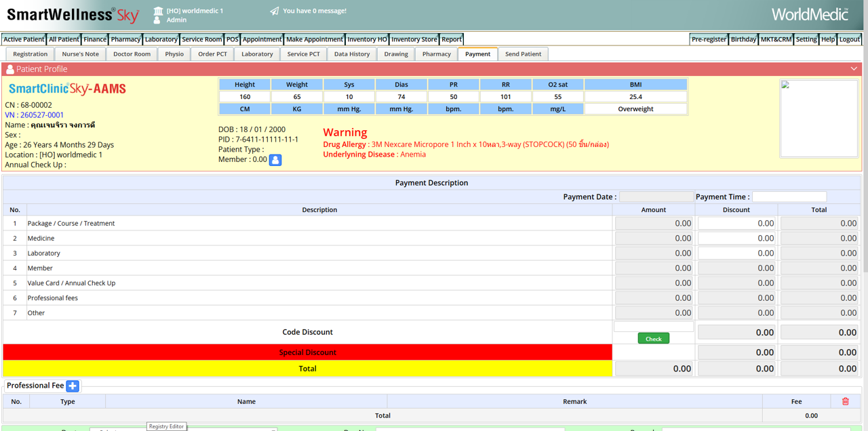The image size is (868, 431).
Task: Switch to the Doctor Room tab
Action: pos(132,54)
